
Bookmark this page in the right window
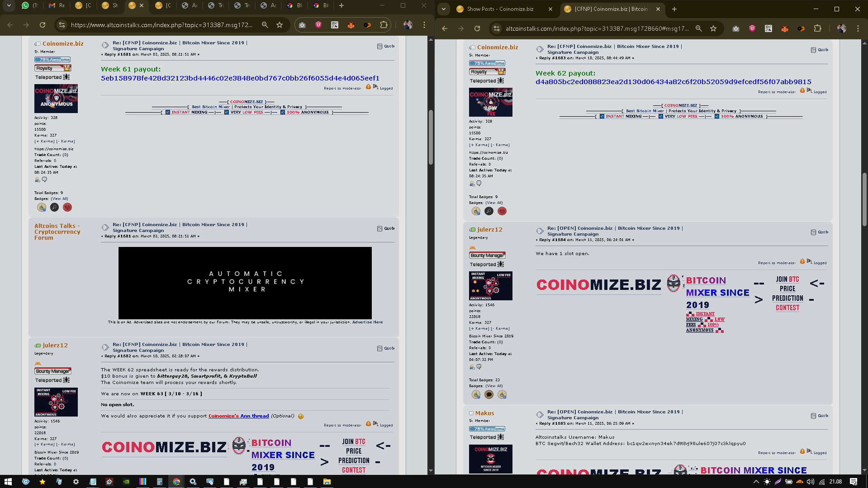[x=713, y=28]
